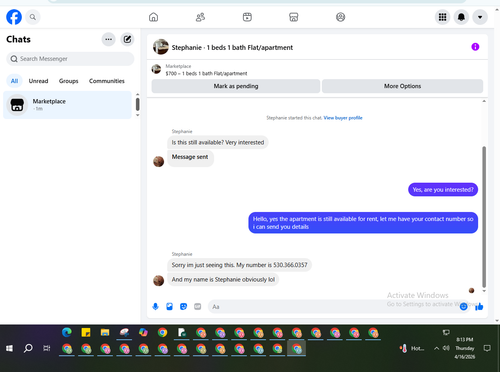The height and width of the screenshot is (372, 500).
Task: Open the Marketplace storefront icon in top bar
Action: pos(294,17)
